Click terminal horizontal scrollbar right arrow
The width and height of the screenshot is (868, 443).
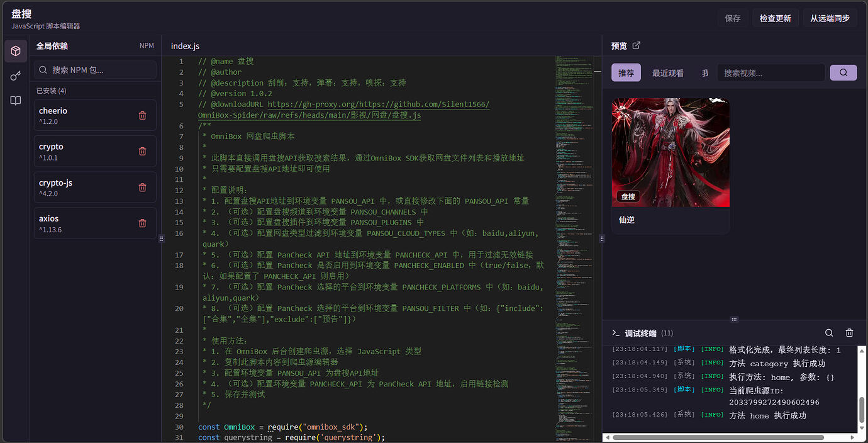[853, 437]
